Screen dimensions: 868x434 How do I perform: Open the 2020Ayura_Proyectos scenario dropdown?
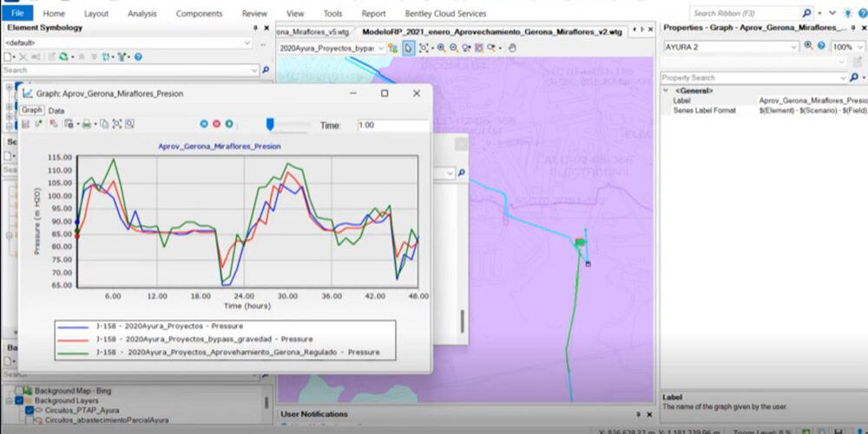click(x=380, y=49)
